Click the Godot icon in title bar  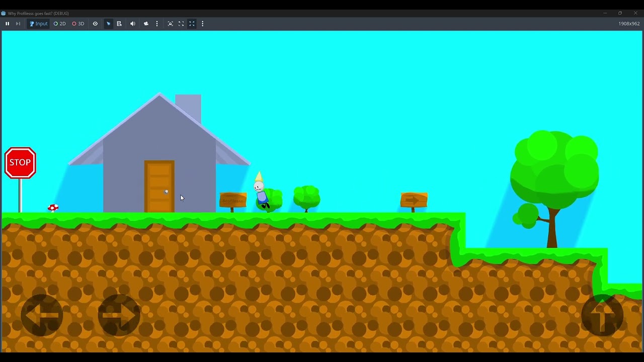click(x=4, y=13)
